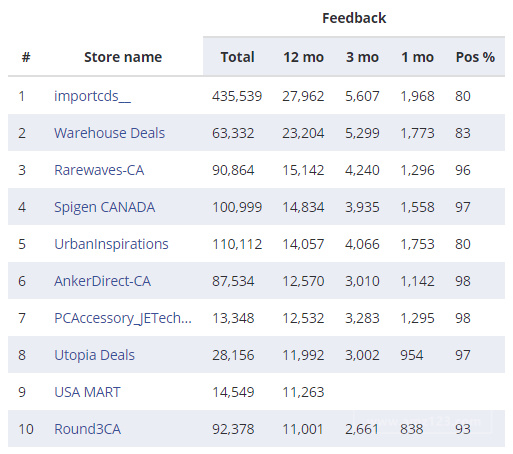The image size is (513, 454).
Task: Select total value 14,549
Action: coord(233,392)
